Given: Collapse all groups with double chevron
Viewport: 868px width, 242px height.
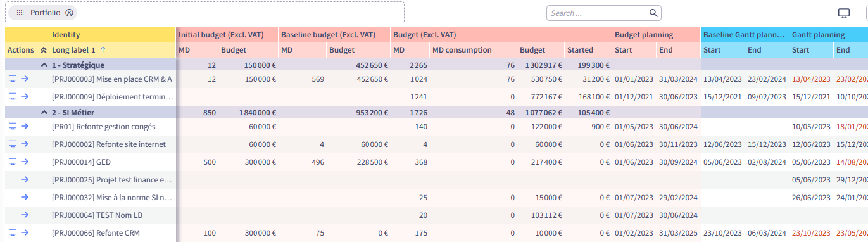Looking at the screenshot, I should [x=43, y=50].
